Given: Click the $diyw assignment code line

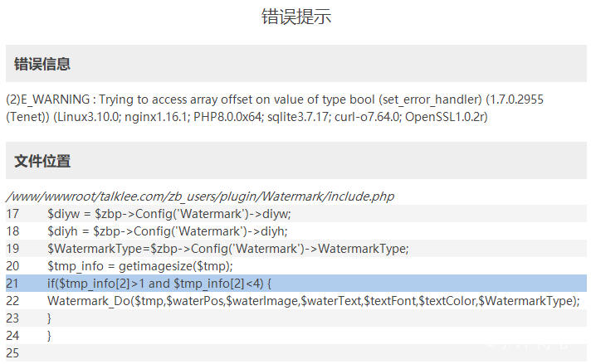Looking at the screenshot, I should tap(169, 214).
